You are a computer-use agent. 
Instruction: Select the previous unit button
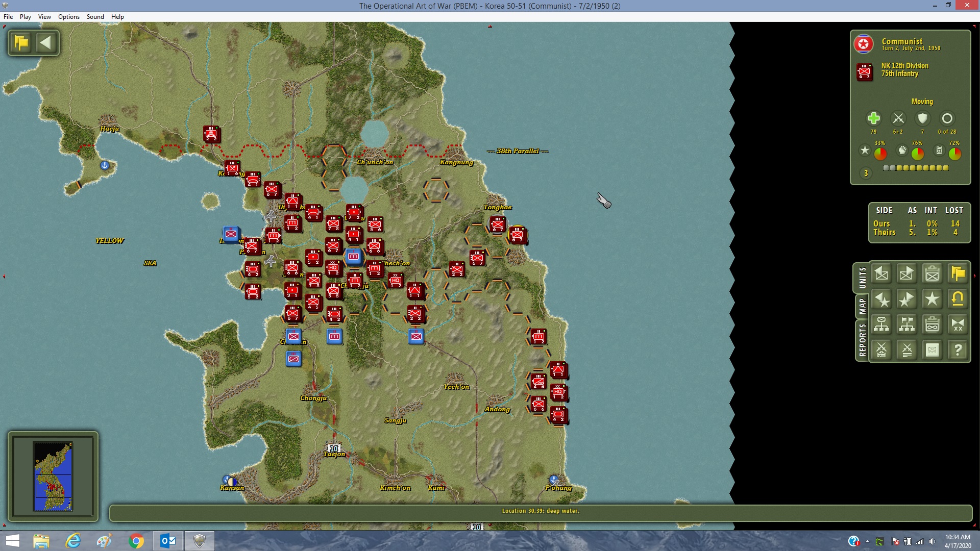[881, 274]
